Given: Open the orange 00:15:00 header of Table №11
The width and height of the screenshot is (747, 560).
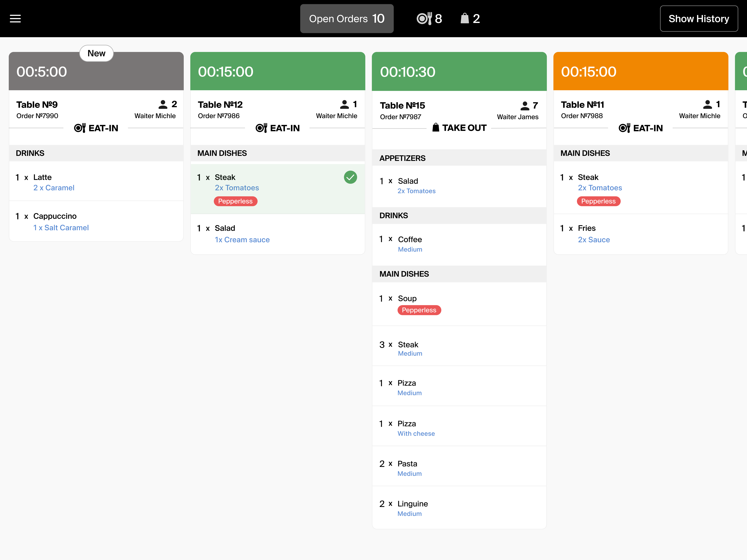Looking at the screenshot, I should click(641, 71).
